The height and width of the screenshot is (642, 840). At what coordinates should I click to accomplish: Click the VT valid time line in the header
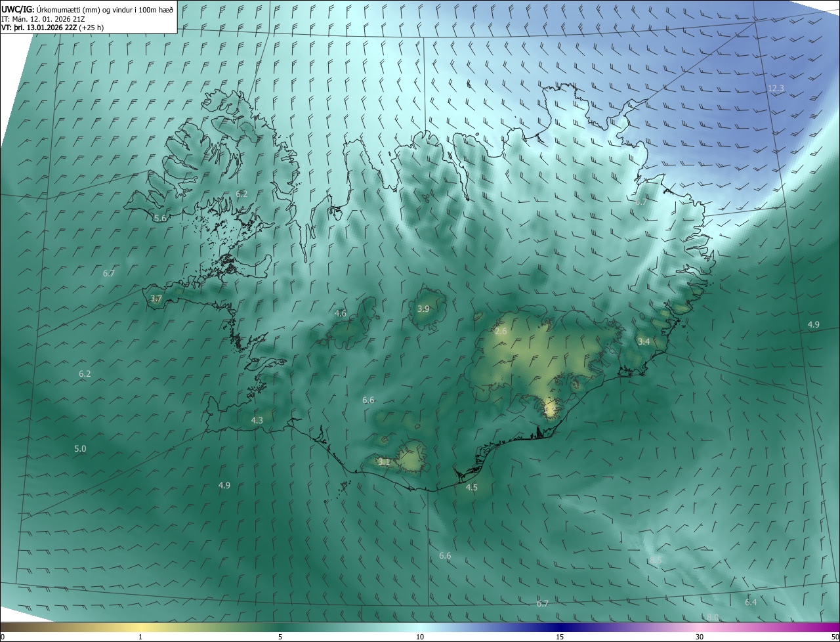coord(52,28)
